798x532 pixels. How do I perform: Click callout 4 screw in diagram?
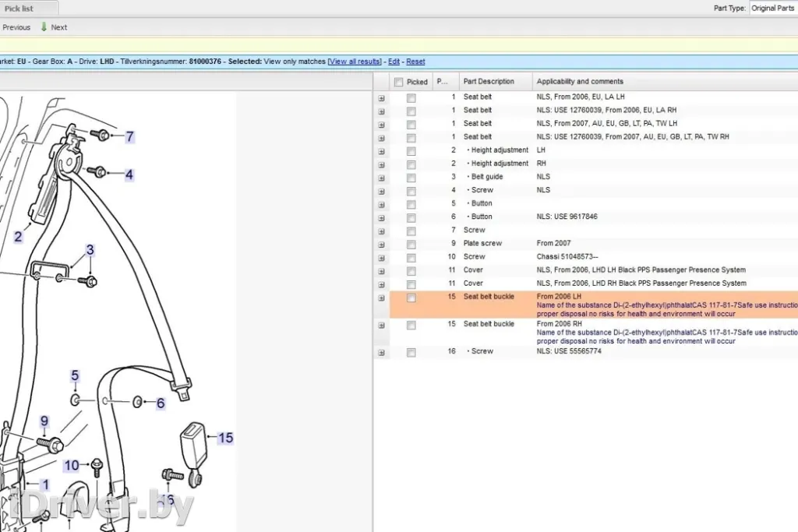coord(129,175)
